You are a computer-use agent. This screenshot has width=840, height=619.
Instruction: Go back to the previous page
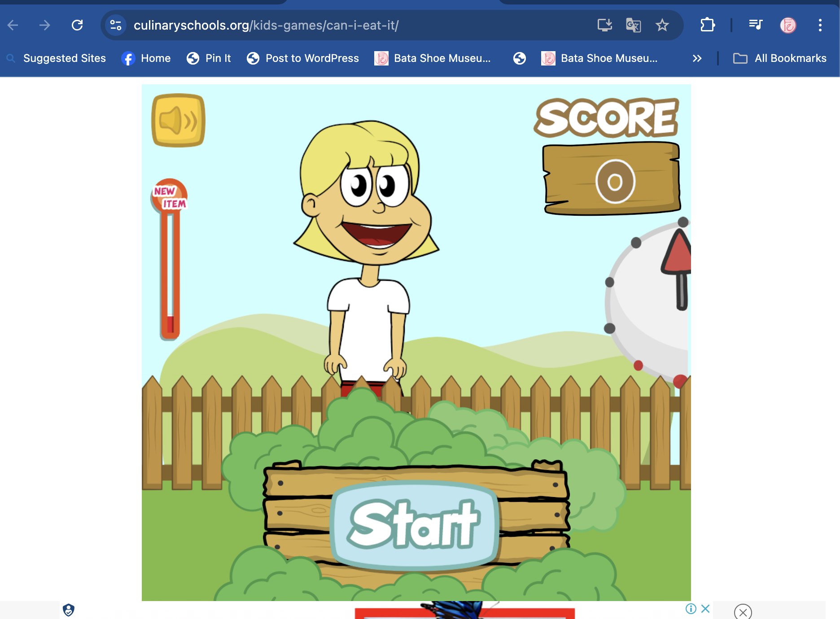[13, 25]
